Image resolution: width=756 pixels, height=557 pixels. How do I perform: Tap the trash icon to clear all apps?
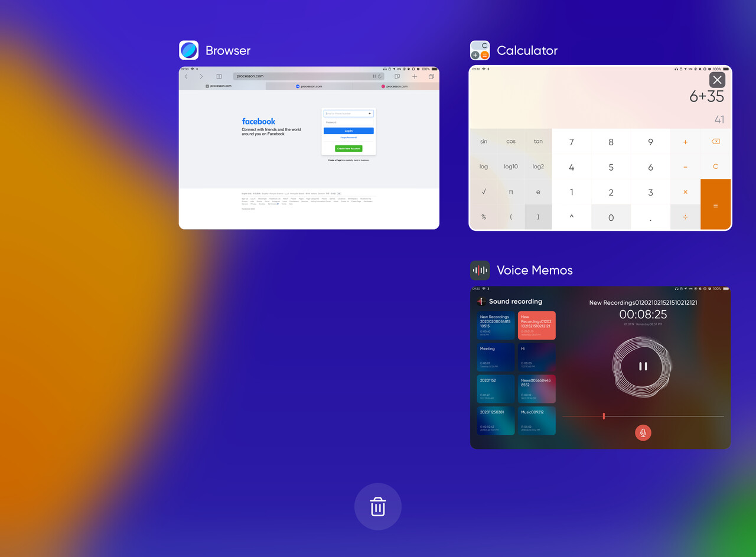(378, 507)
